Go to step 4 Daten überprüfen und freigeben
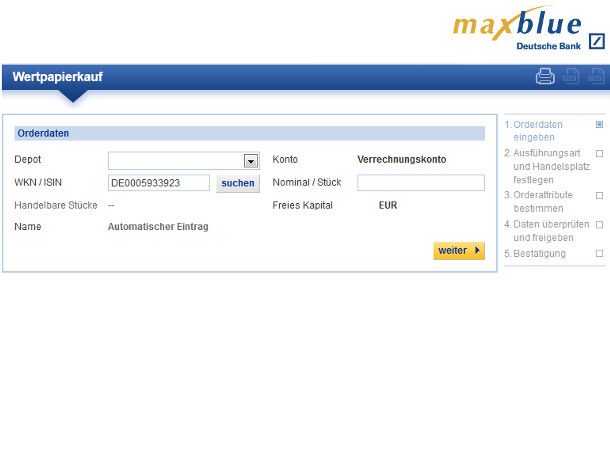 coord(546,231)
